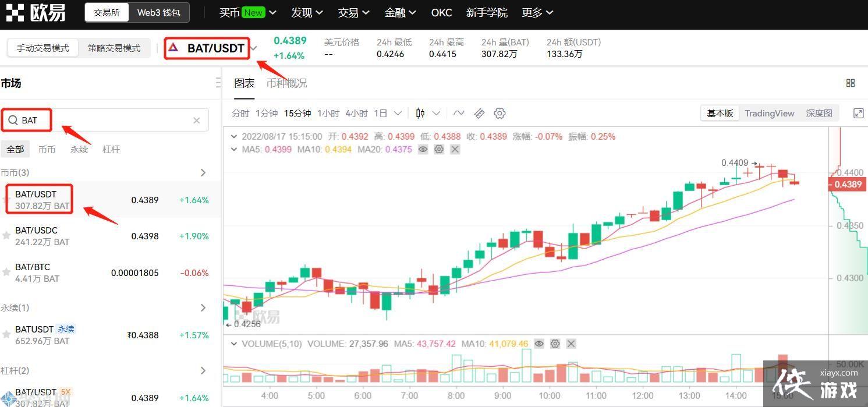The width and height of the screenshot is (868, 407).
Task: Favorite the BAT/USDC pair with star
Action: pyautogui.click(x=6, y=236)
